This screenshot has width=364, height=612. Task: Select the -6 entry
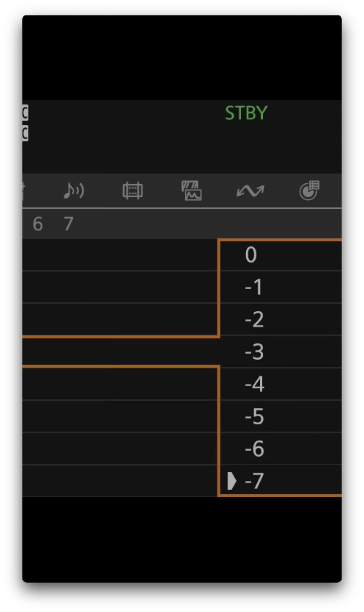pyautogui.click(x=254, y=448)
